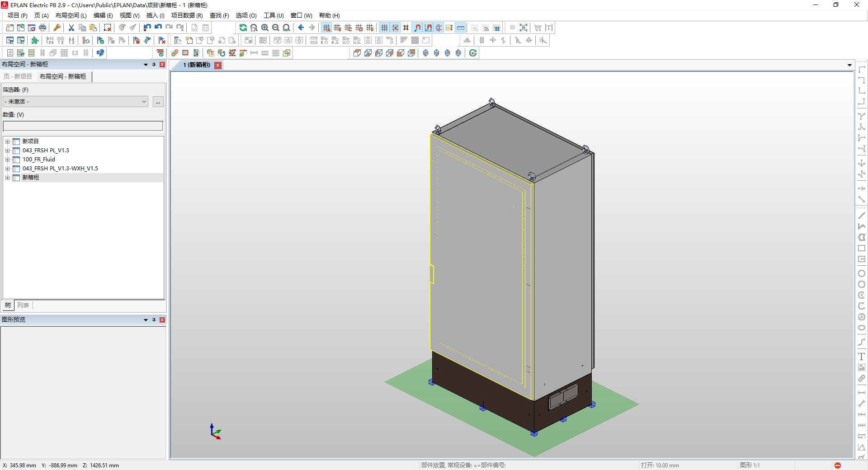This screenshot has height=470, width=868.
Task: Click the redraw view refresh icon
Action: [243, 28]
